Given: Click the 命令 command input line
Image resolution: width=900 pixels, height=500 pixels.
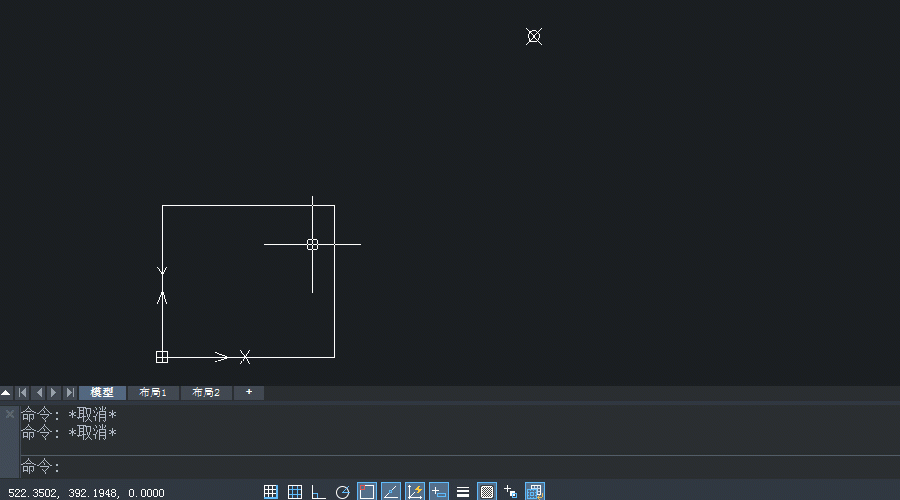Looking at the screenshot, I should click(x=450, y=467).
